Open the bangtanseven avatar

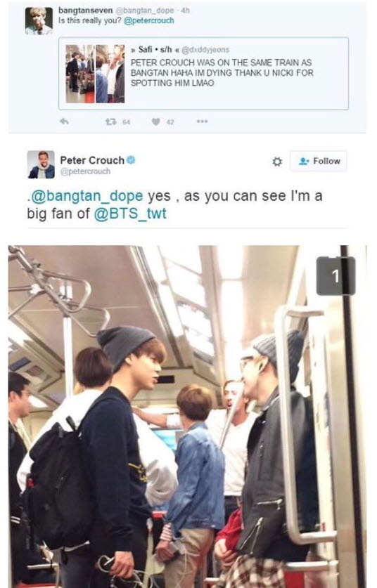(x=39, y=20)
